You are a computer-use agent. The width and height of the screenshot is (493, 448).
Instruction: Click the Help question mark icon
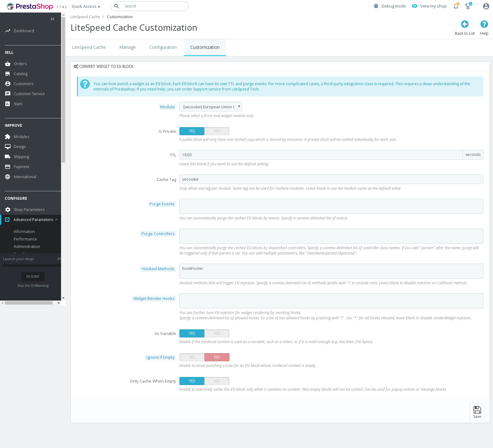[484, 24]
